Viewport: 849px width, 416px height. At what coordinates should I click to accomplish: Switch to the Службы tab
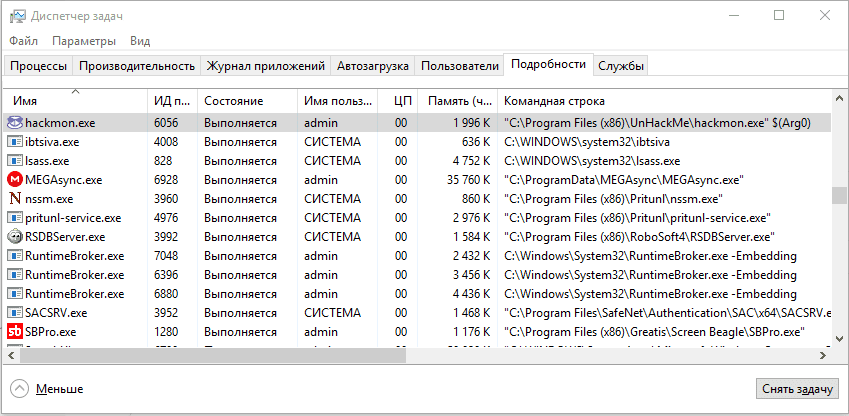click(x=621, y=66)
